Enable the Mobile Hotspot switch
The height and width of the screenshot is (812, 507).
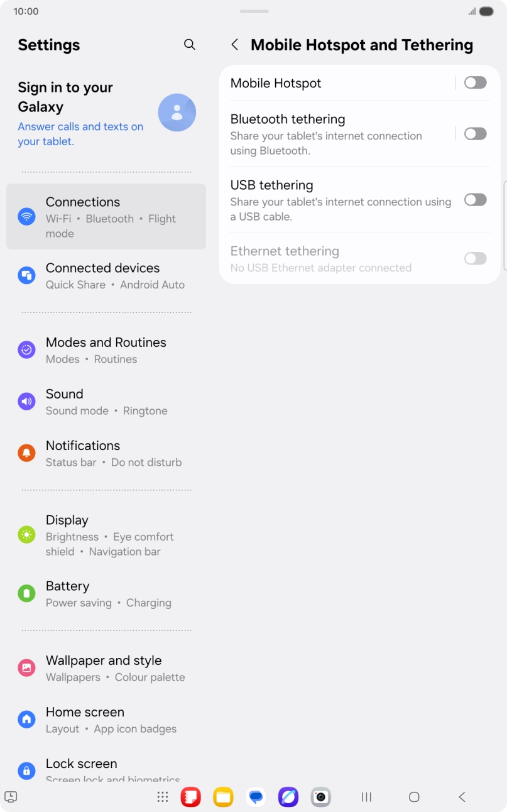pyautogui.click(x=475, y=83)
